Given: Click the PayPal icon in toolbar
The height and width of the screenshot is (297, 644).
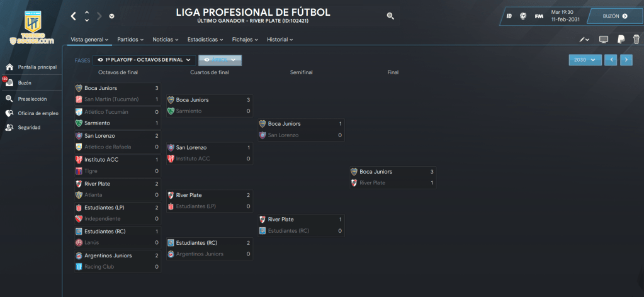Looking at the screenshot, I should 620,39.
